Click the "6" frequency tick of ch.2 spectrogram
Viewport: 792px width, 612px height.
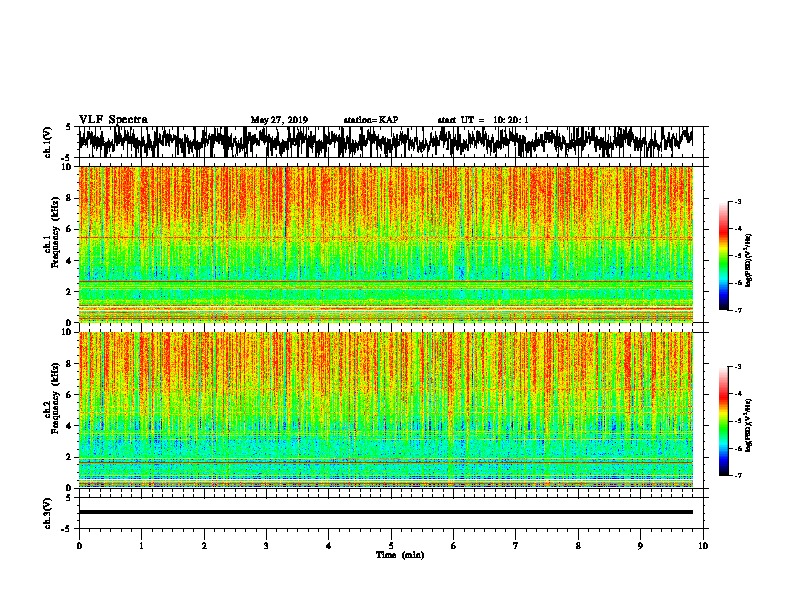click(70, 395)
